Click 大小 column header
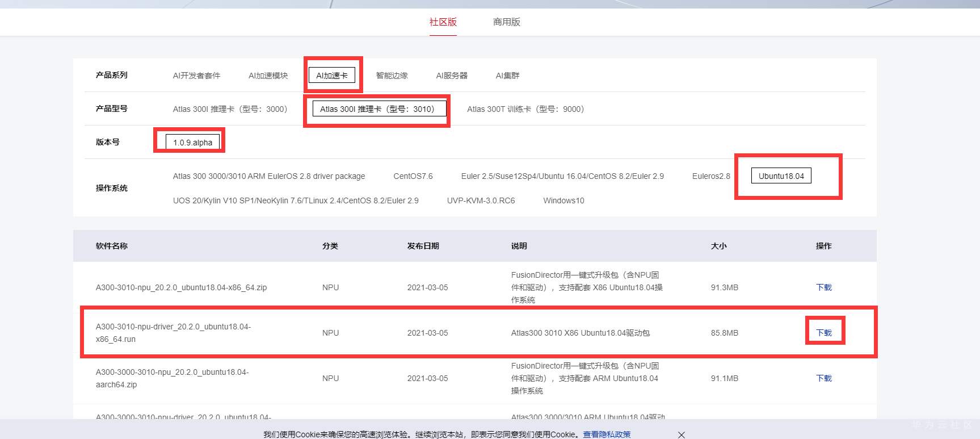 pos(719,246)
